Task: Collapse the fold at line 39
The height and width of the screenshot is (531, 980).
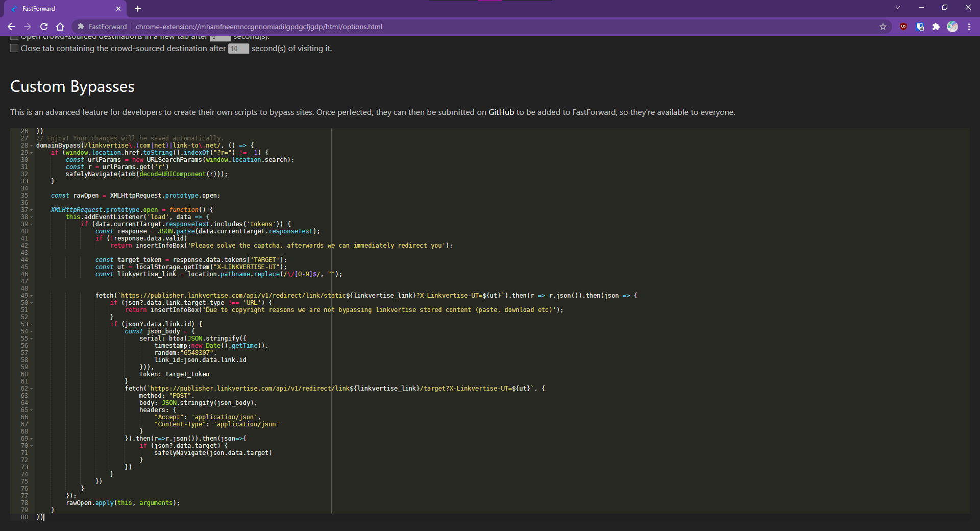Action: coord(32,224)
